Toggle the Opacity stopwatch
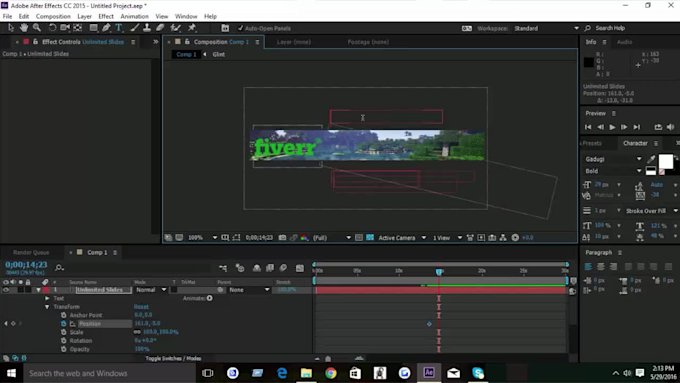This screenshot has width=680, height=383. point(64,349)
